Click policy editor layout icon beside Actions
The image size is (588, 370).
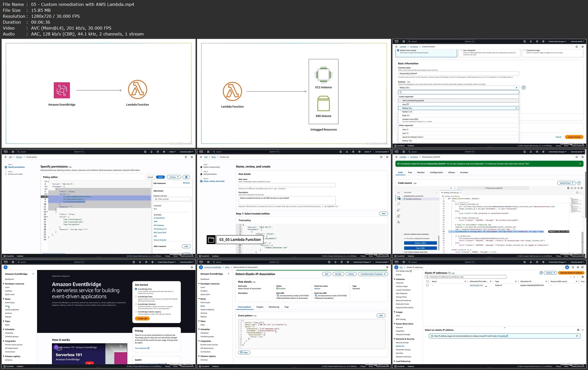click(186, 177)
